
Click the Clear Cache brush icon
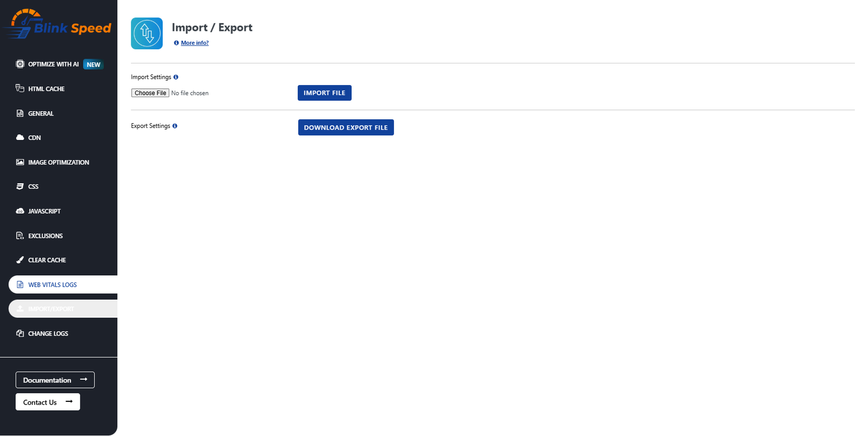[x=20, y=260]
